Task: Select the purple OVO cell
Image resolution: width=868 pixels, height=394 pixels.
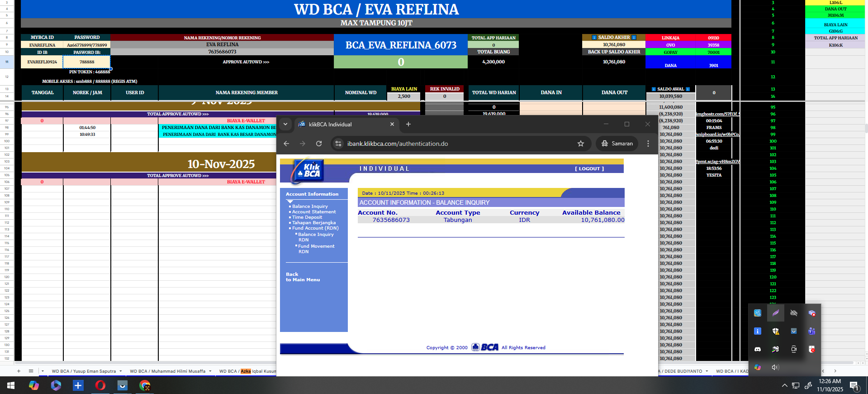Action: tap(670, 45)
